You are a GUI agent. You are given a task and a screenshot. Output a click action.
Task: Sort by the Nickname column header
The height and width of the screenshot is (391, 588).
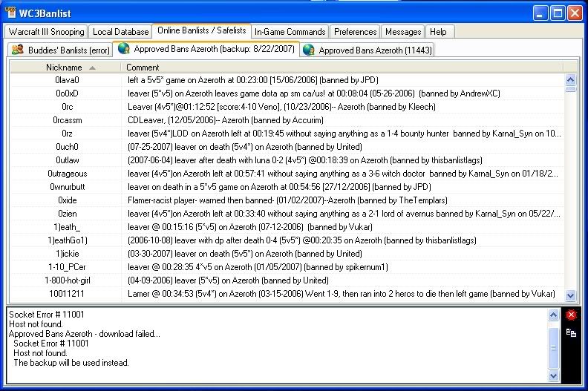pos(65,68)
